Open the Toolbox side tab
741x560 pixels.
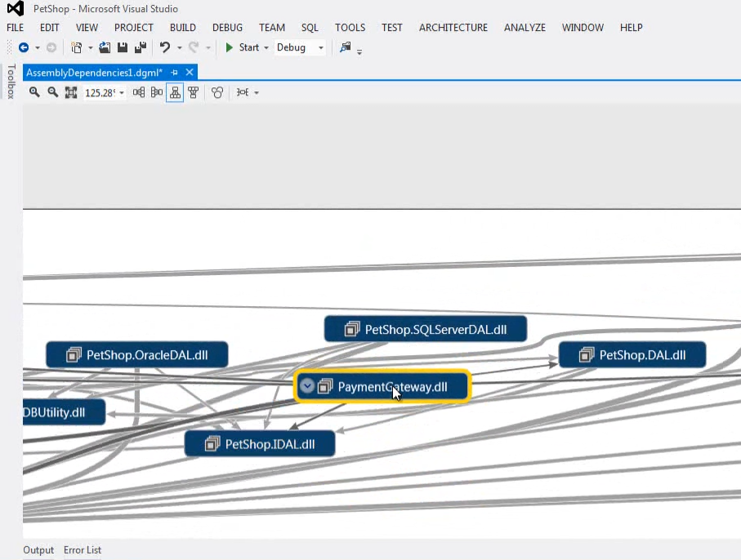click(11, 81)
